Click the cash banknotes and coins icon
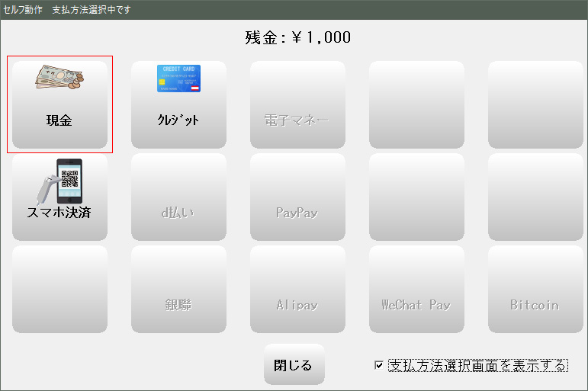The width and height of the screenshot is (588, 391). pos(59,79)
